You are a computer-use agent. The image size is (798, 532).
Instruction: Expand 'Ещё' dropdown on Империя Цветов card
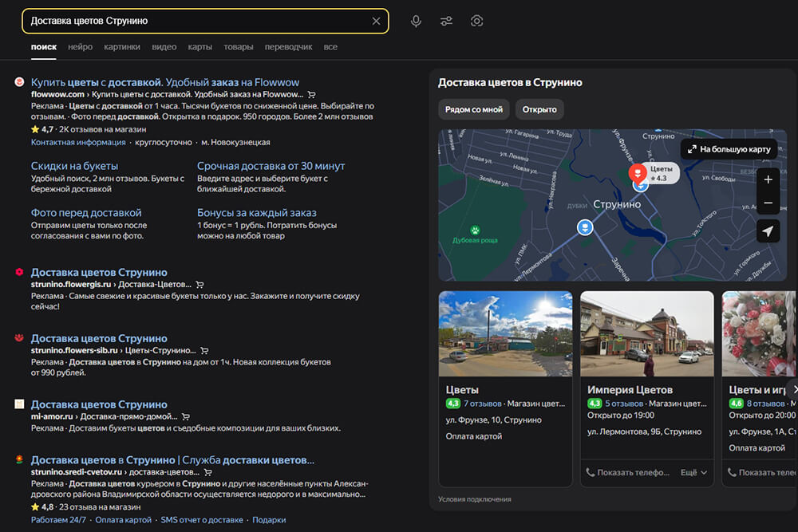(693, 472)
